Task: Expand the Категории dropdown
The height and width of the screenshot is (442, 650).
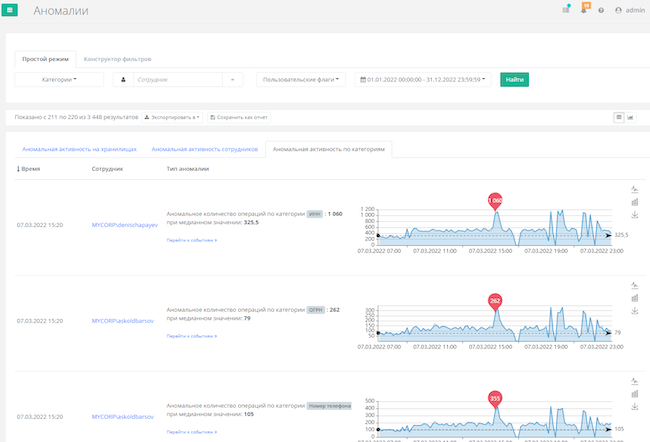Action: (59, 79)
